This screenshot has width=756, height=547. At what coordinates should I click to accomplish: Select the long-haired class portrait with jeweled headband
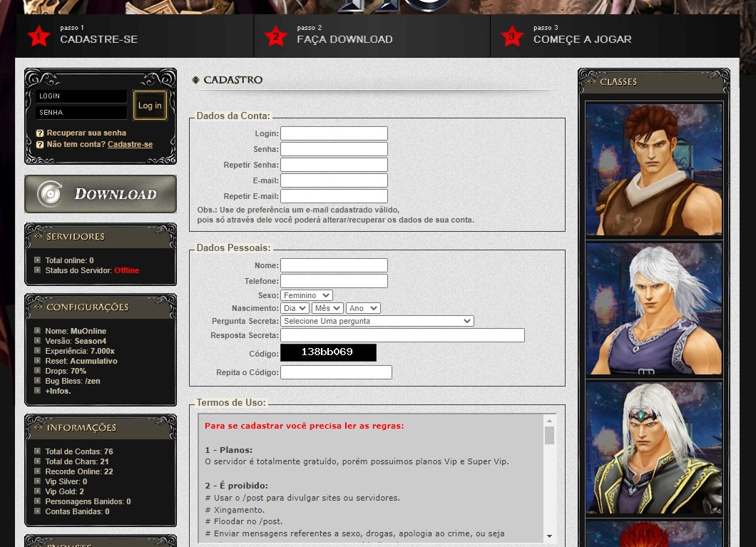coord(654,448)
